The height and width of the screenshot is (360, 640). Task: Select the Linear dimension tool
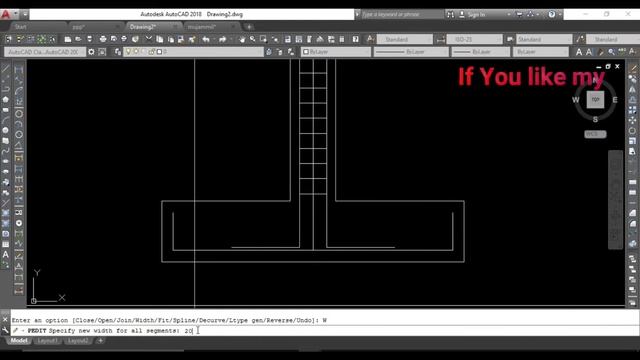pos(19,69)
